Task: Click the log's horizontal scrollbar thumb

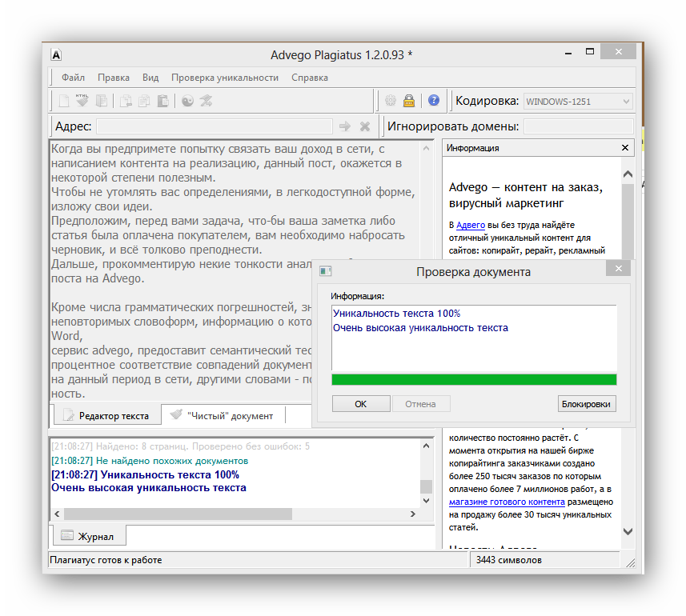Action: 178,514
